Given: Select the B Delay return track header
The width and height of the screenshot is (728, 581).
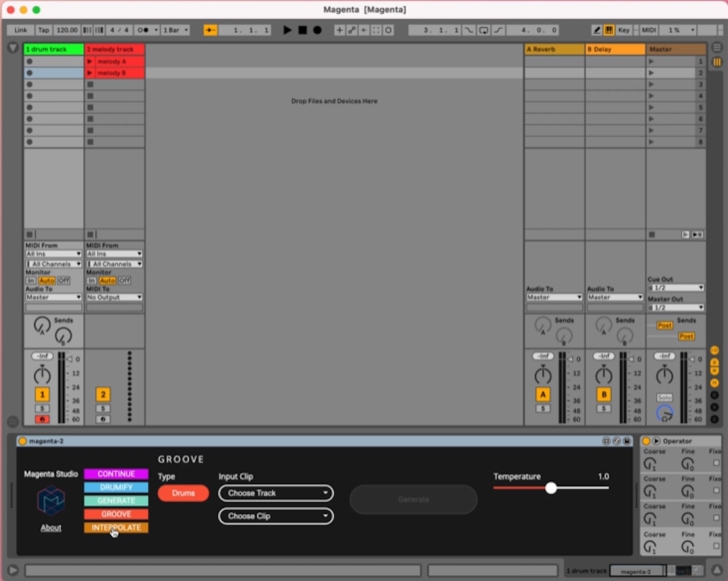Looking at the screenshot, I should 615,49.
